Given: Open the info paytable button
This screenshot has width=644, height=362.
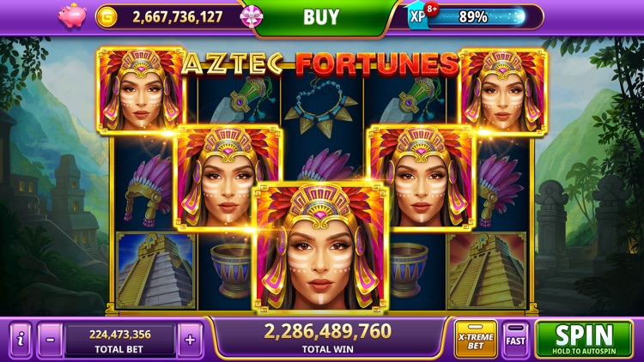Looking at the screenshot, I should pyautogui.click(x=21, y=339).
